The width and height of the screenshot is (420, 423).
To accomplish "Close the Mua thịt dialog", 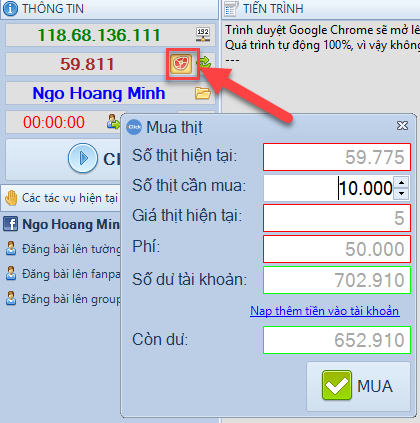I will (402, 126).
